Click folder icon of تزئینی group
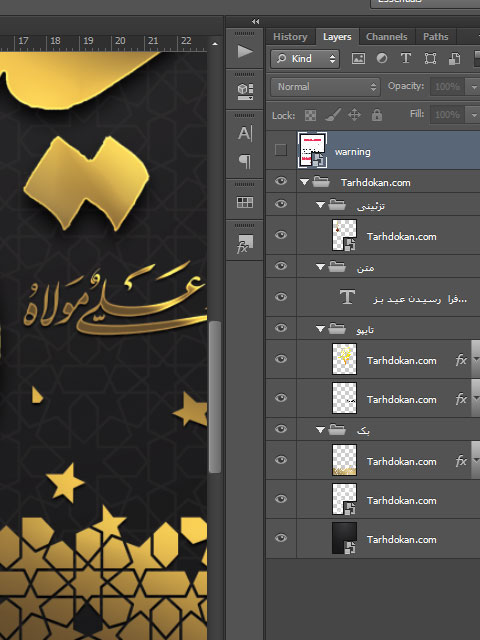480x640 pixels. [337, 204]
